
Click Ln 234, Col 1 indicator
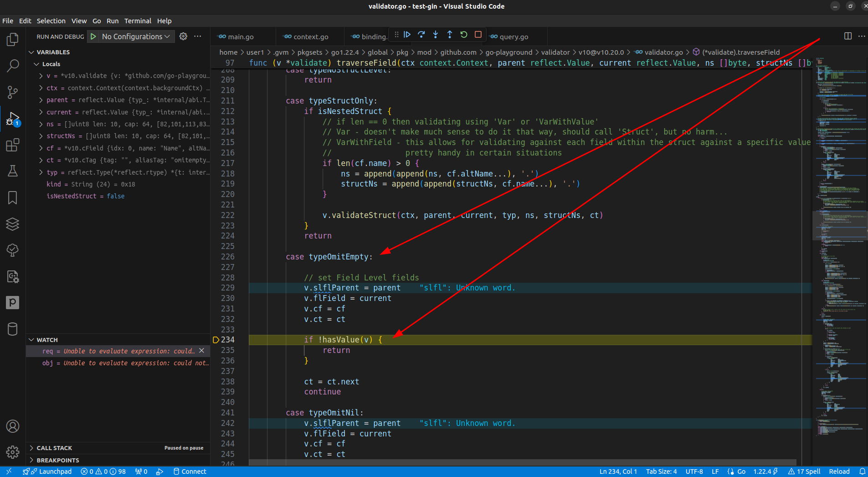click(618, 472)
